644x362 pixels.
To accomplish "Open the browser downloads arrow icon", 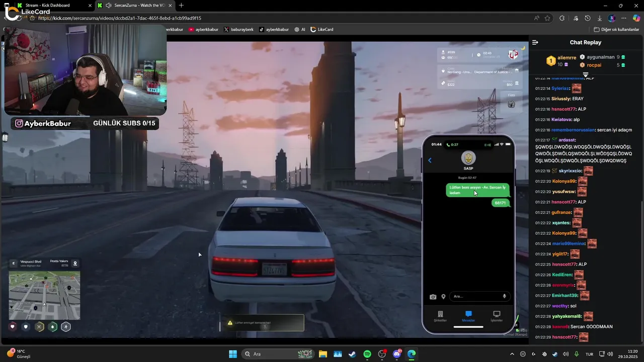I will (599, 18).
